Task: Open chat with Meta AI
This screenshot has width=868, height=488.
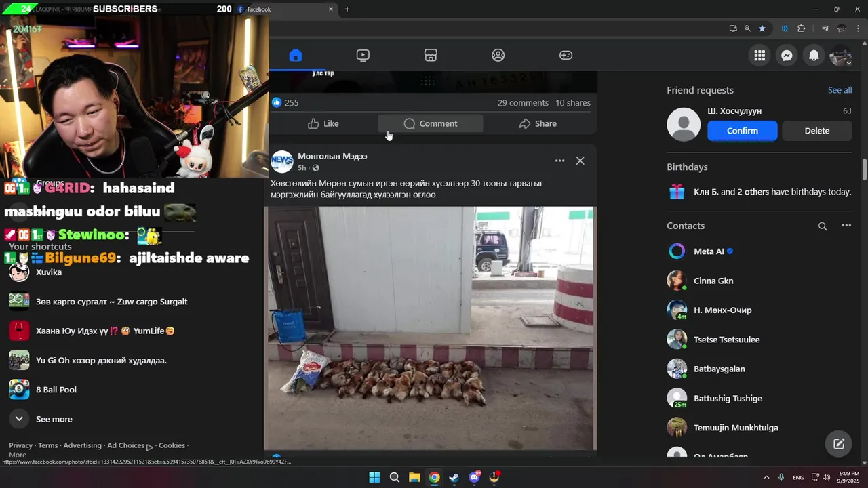Action: pyautogui.click(x=759, y=251)
